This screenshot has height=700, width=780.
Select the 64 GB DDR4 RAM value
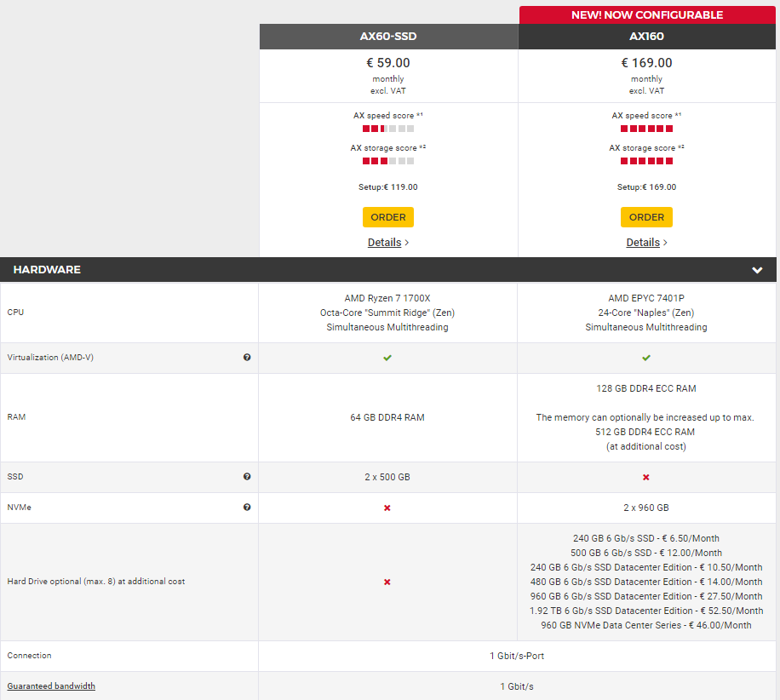(x=387, y=417)
